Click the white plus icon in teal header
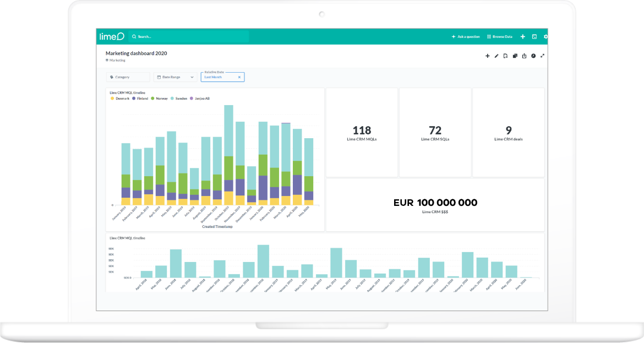644x343 pixels. click(x=523, y=36)
